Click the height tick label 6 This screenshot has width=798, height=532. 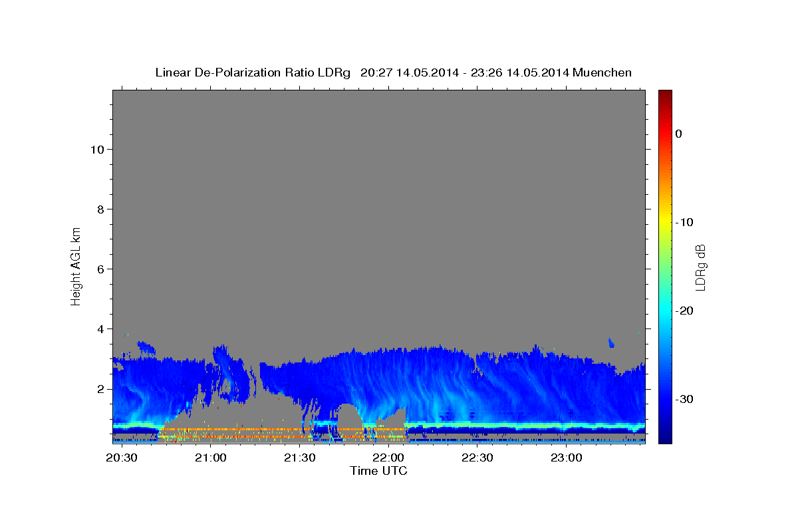(100, 269)
